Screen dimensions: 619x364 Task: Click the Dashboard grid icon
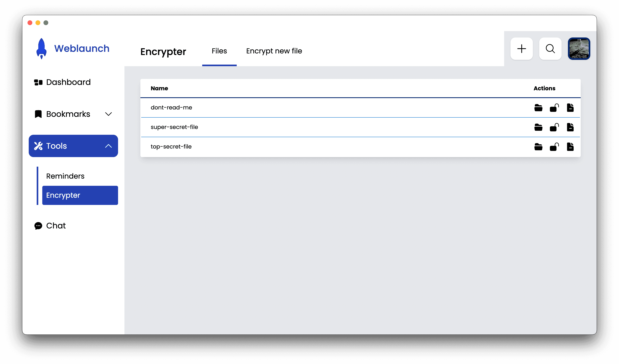pyautogui.click(x=38, y=82)
